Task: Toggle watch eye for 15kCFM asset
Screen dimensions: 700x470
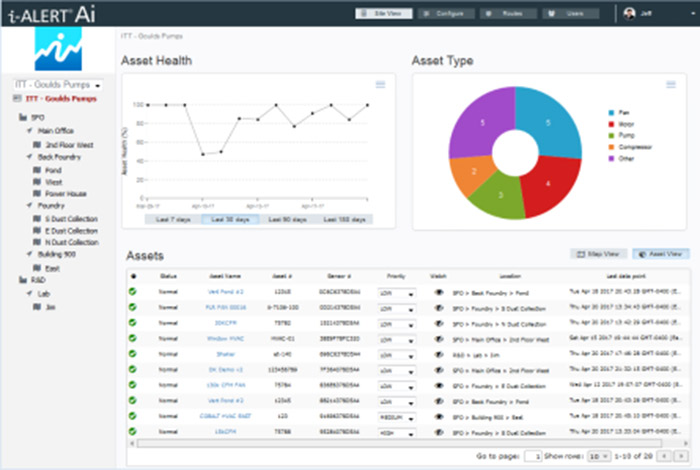Action: pos(439,433)
